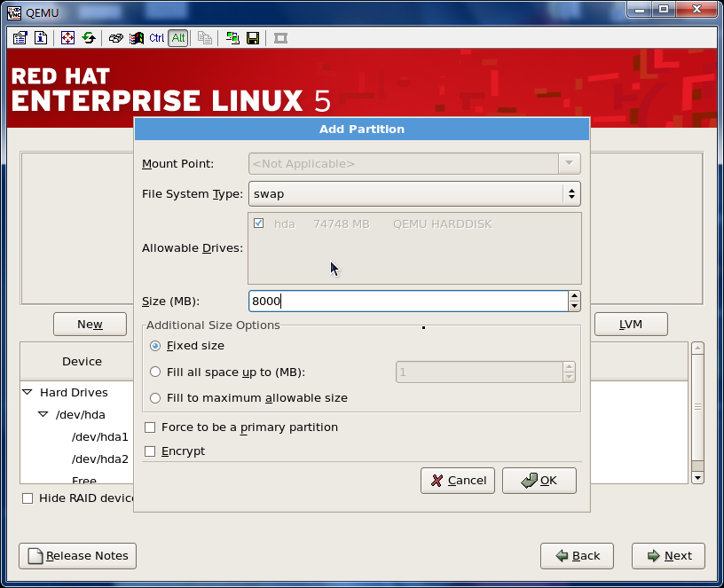
Task: Go Back to previous installer step
Action: click(578, 556)
